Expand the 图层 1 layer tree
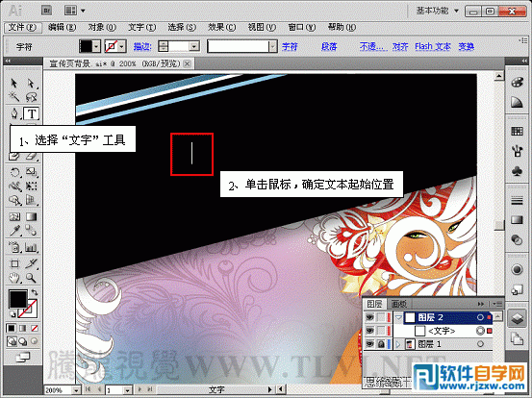Viewport: 532px width, 398px height. pyautogui.click(x=398, y=344)
